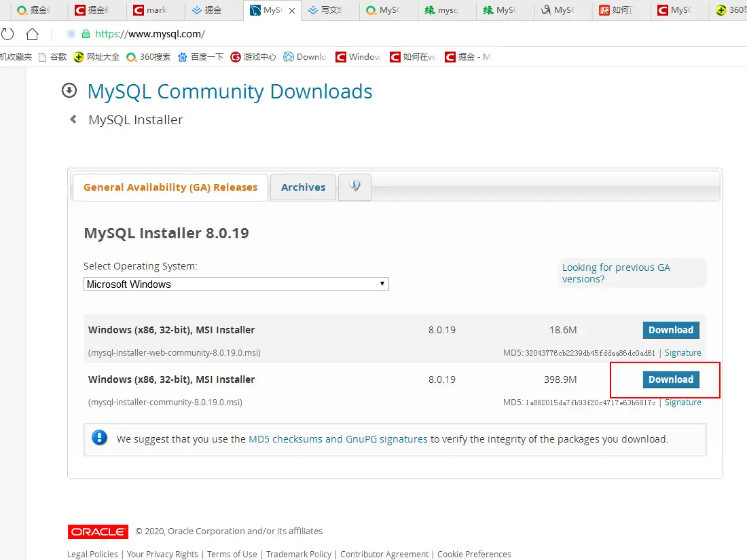Open the 如何在vs bookmark
Image resolution: width=747 pixels, height=560 pixels.
413,57
